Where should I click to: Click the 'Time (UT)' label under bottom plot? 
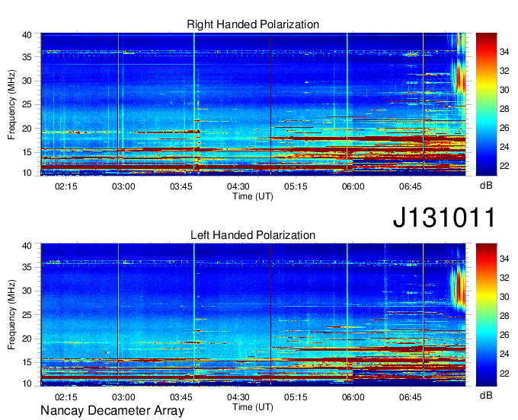pos(253,407)
